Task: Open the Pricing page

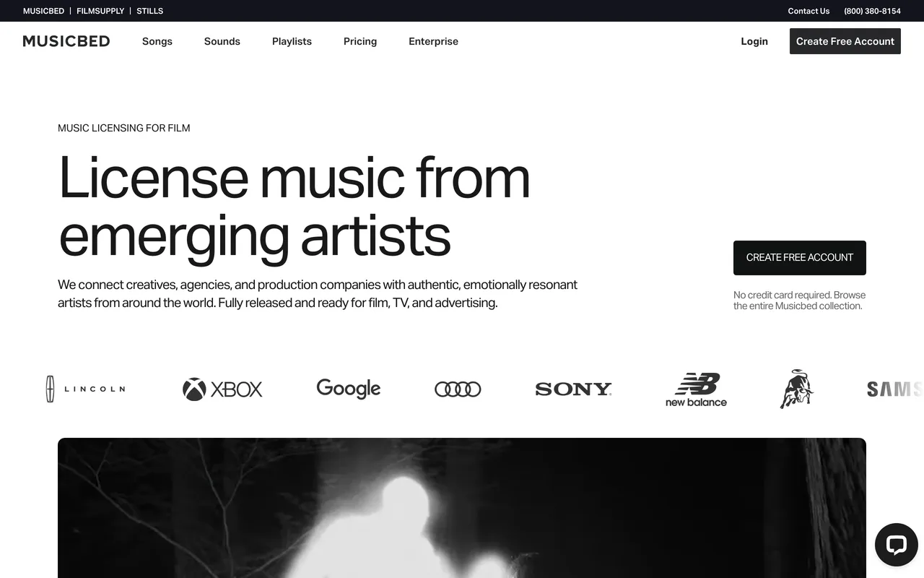Action: [360, 41]
